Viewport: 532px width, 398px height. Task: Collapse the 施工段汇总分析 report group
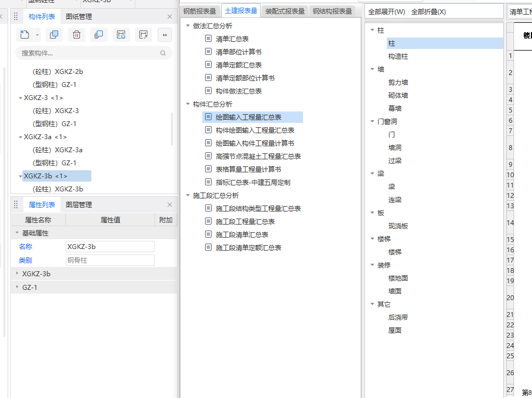pyautogui.click(x=188, y=195)
